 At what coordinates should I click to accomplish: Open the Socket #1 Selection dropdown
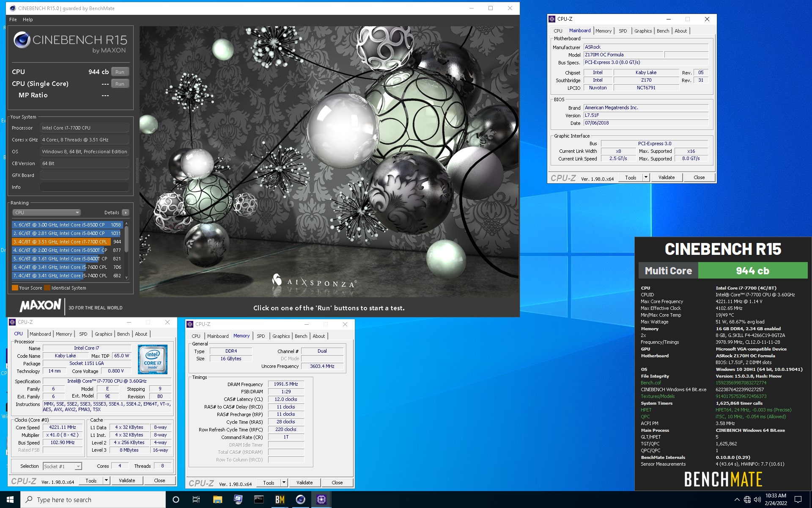[62, 466]
